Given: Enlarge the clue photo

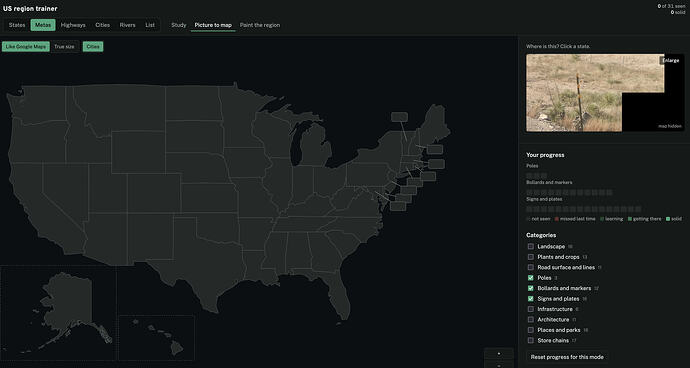Looking at the screenshot, I should [671, 60].
